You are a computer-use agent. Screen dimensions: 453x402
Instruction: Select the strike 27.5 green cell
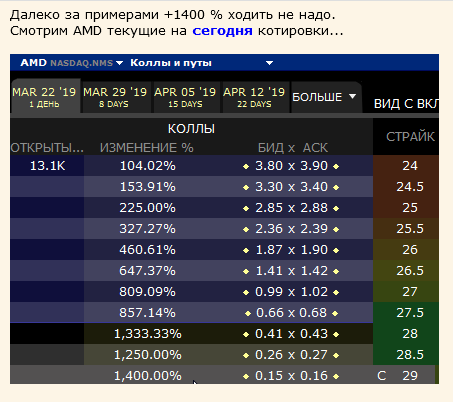[406, 313]
